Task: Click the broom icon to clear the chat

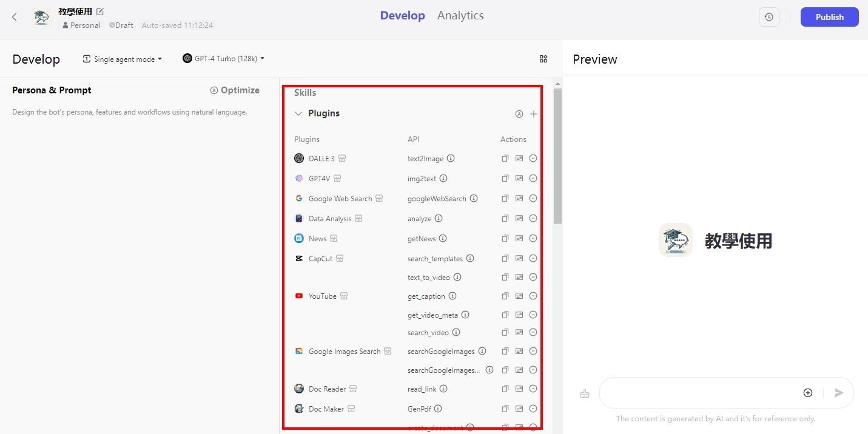Action: (585, 394)
